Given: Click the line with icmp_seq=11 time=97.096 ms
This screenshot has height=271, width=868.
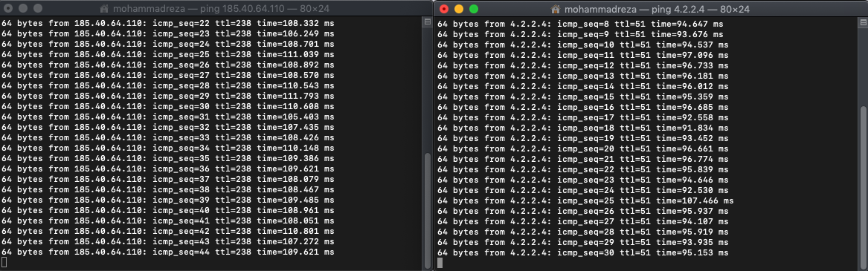Looking at the screenshot, I should pyautogui.click(x=582, y=55).
